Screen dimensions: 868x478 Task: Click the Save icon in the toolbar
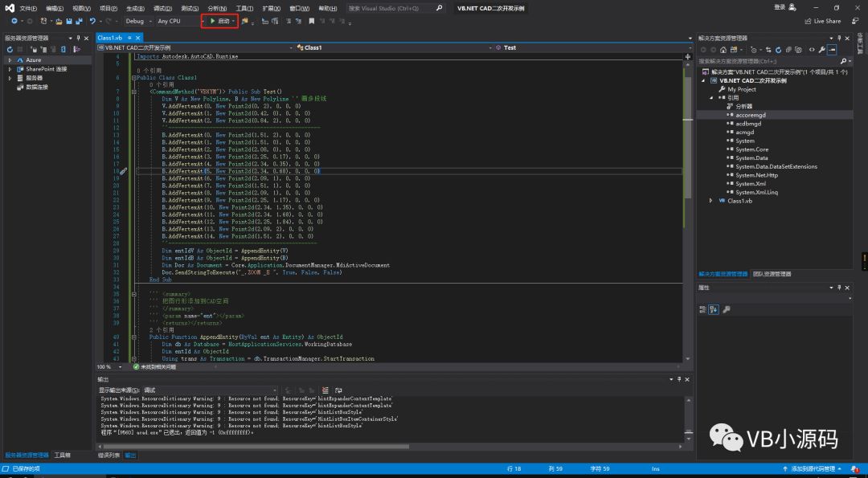pyautogui.click(x=68, y=21)
